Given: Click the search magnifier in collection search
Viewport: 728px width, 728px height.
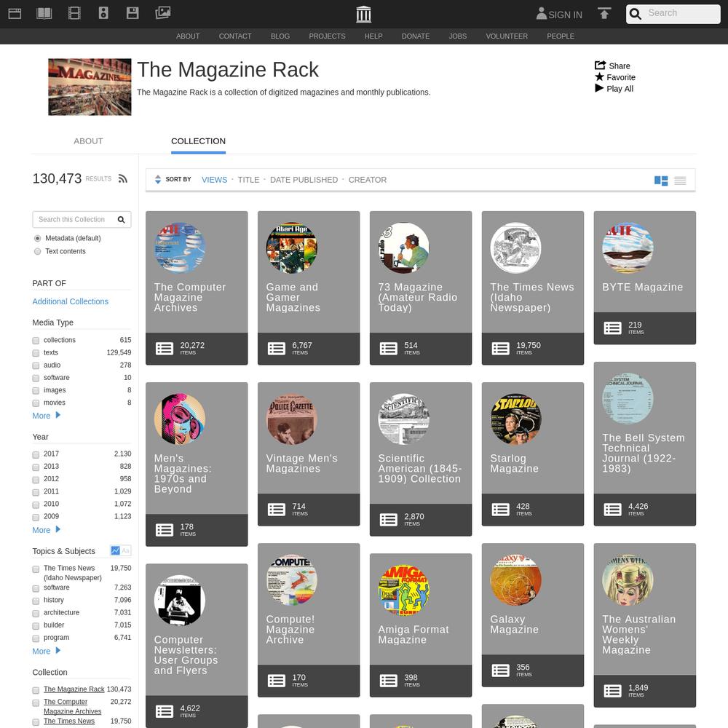Looking at the screenshot, I should 121,220.
